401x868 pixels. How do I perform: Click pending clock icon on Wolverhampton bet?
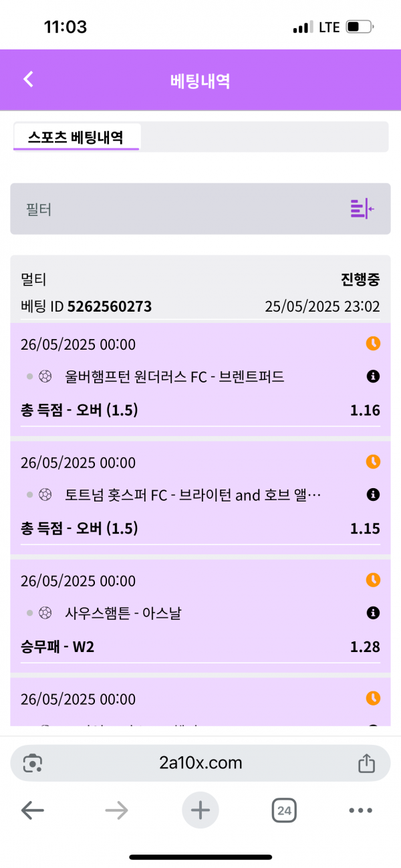point(373,344)
